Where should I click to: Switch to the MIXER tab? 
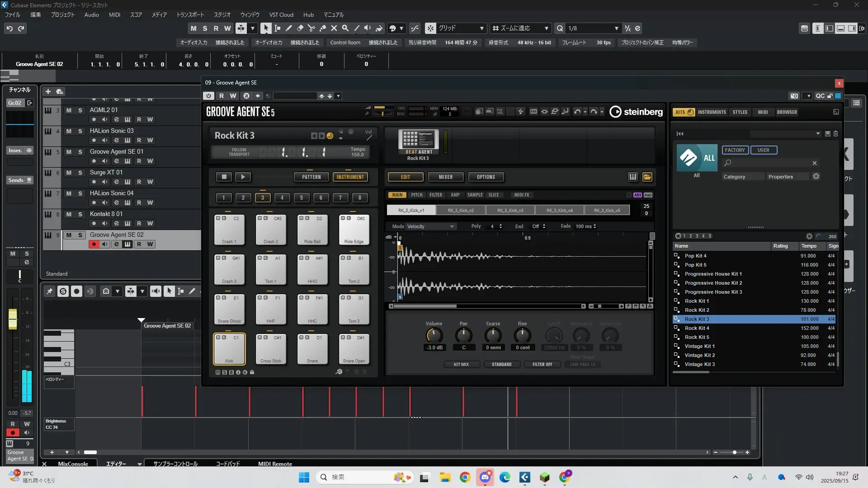point(445,177)
